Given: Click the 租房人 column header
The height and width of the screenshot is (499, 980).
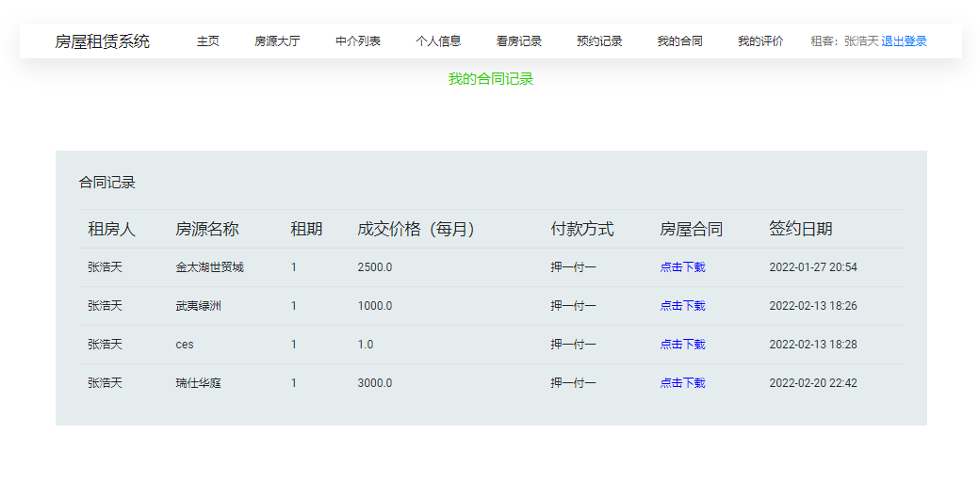Looking at the screenshot, I should coord(112,229).
